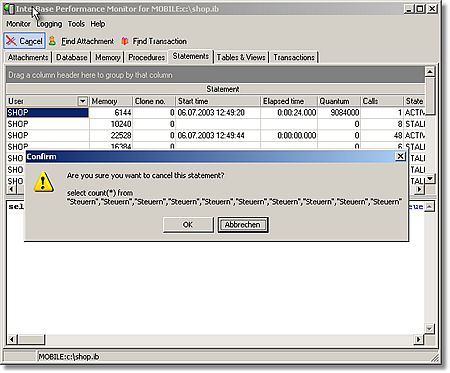Click the Quantum value 9084000

(345, 113)
